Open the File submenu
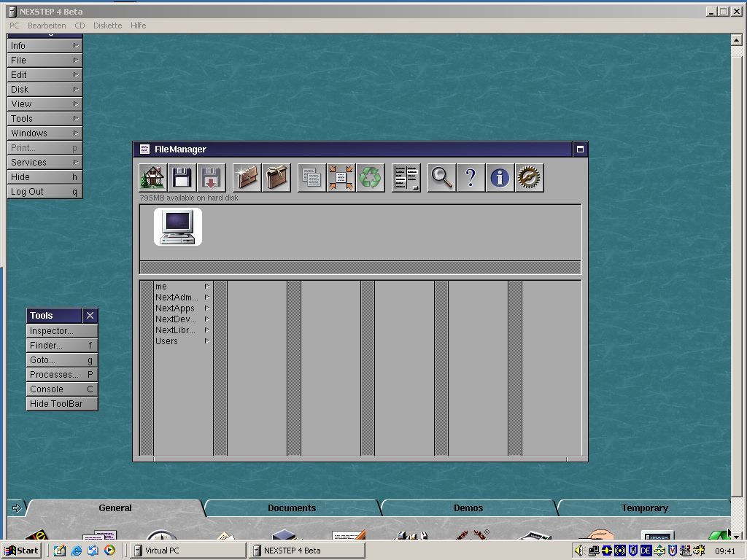Image resolution: width=747 pixels, height=560 pixels. pos(44,60)
